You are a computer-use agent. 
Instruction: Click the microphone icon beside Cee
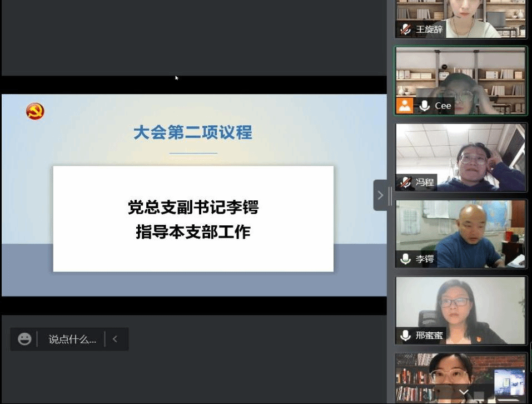click(x=425, y=106)
